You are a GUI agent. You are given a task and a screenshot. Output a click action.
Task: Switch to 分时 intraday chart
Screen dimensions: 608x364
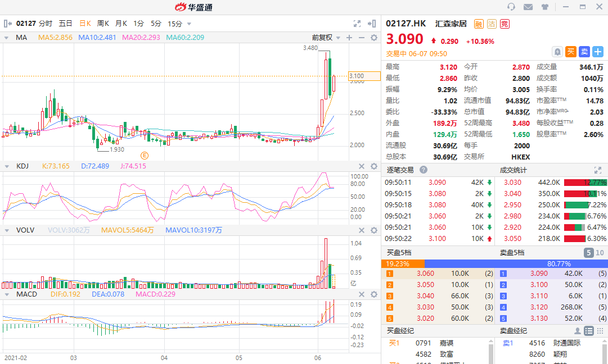(x=46, y=24)
